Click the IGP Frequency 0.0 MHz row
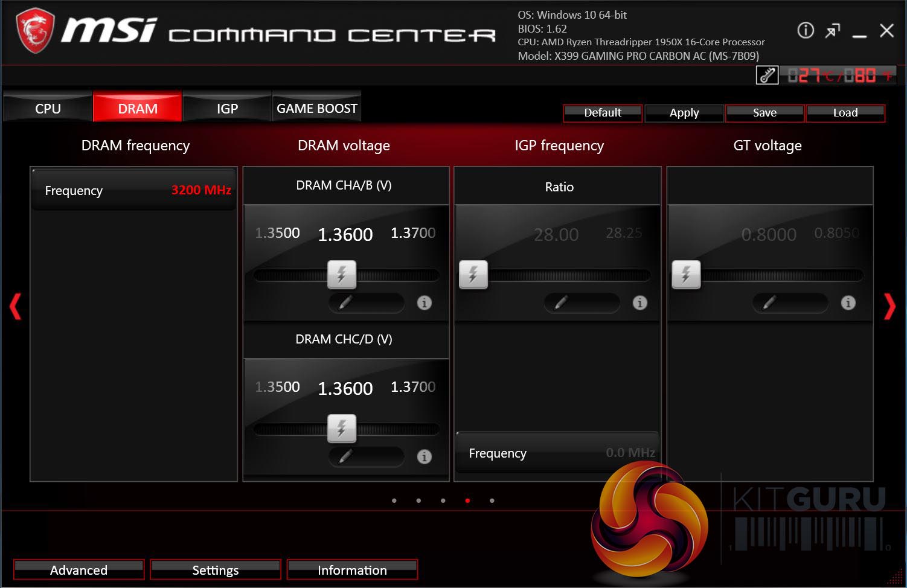 557,453
